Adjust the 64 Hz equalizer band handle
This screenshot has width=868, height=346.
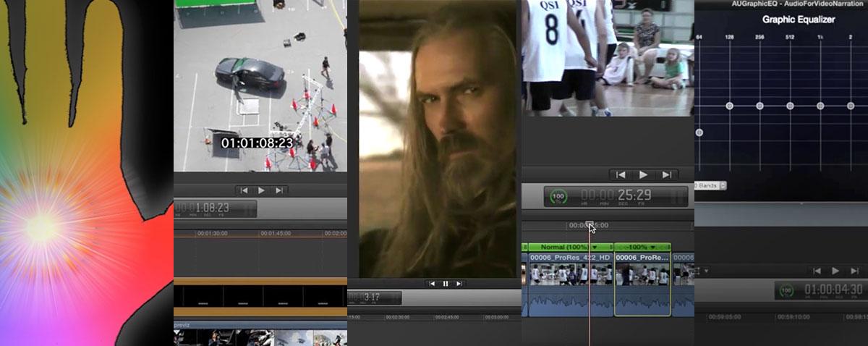[x=699, y=132]
